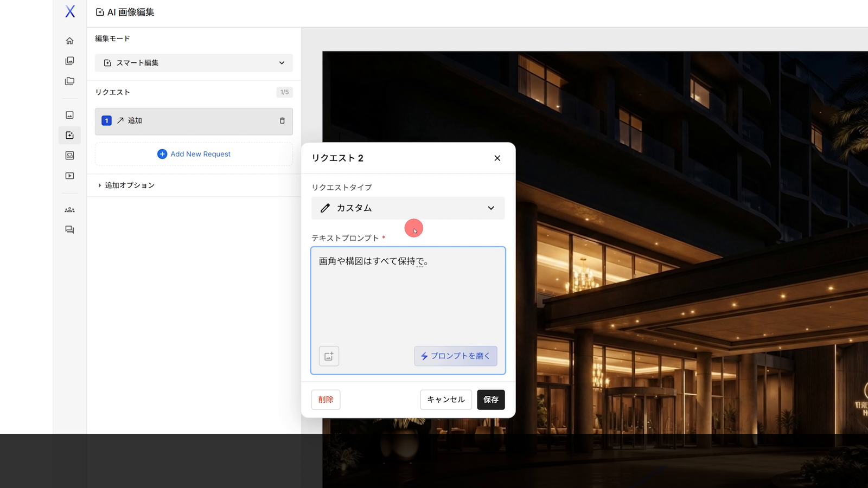
Task: Open the chat messages sidebar icon
Action: coord(69,230)
